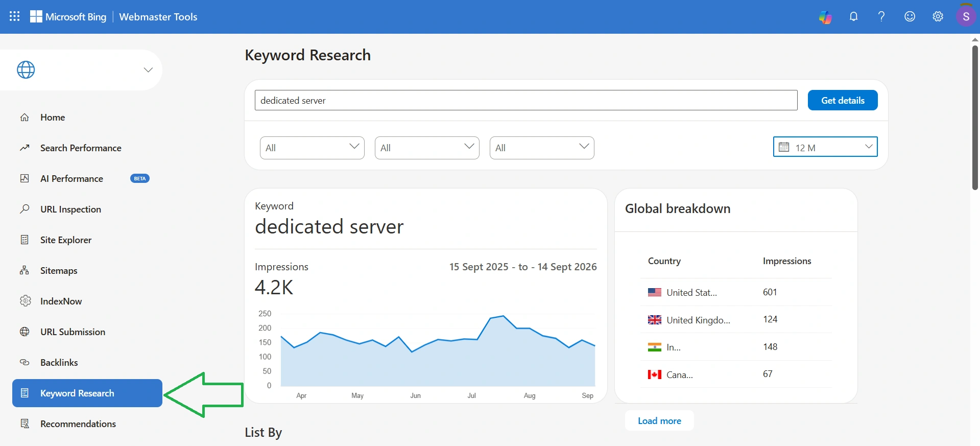This screenshot has height=446, width=980.
Task: Click the Microsoft Bing logo
Action: 68,17
